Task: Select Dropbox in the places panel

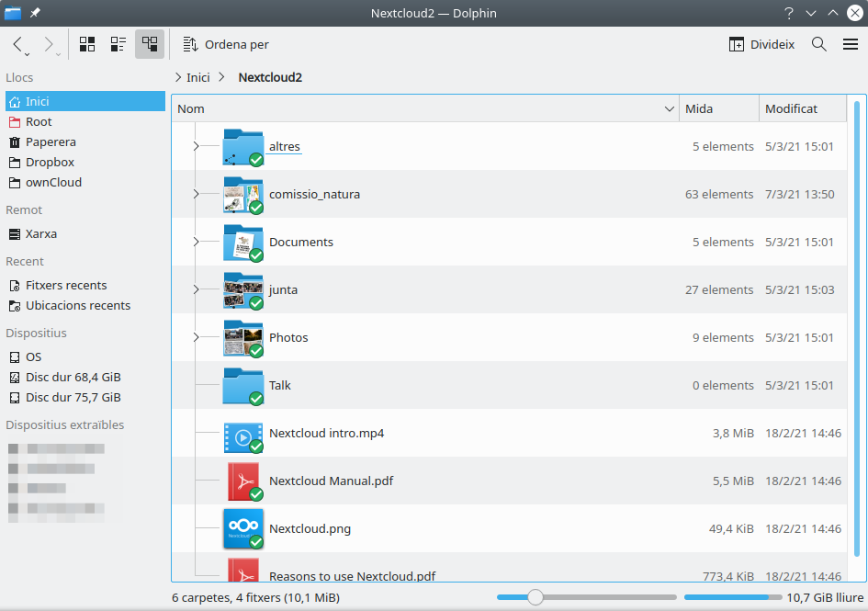Action: coord(50,163)
